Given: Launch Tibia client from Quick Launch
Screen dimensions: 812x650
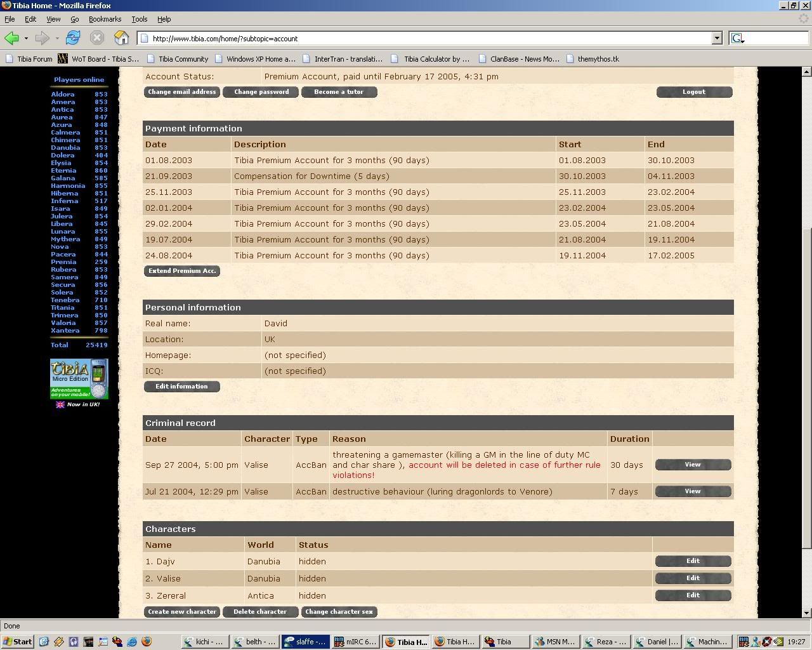Looking at the screenshot, I should point(117,642).
